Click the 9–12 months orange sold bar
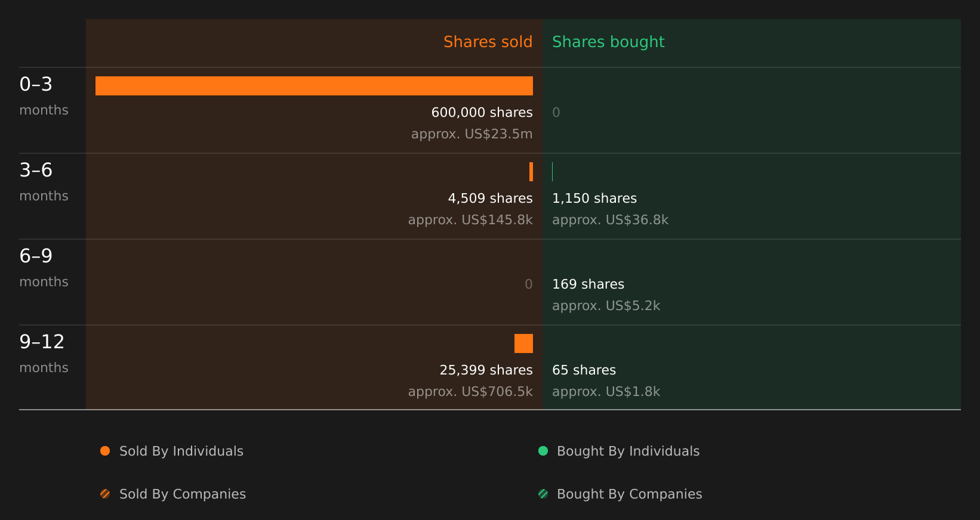This screenshot has height=520, width=980. click(x=523, y=343)
